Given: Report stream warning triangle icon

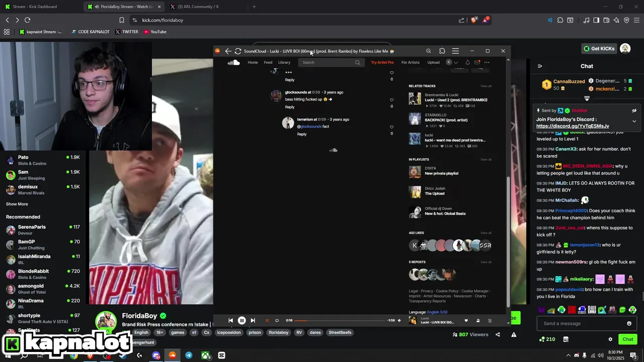Looking at the screenshot, I should click(514, 334).
